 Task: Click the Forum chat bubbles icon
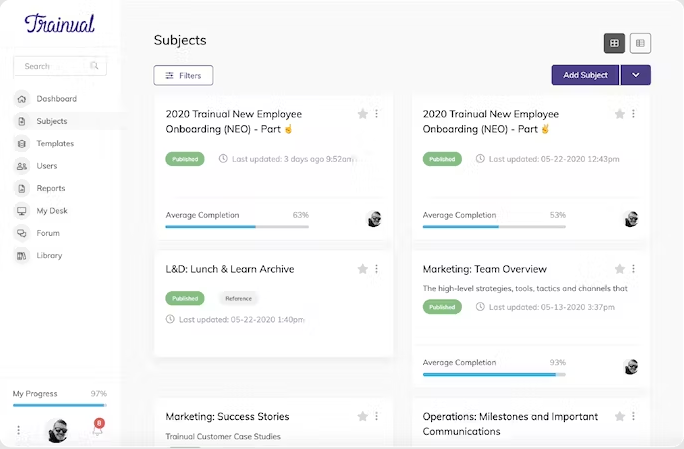tap(21, 233)
